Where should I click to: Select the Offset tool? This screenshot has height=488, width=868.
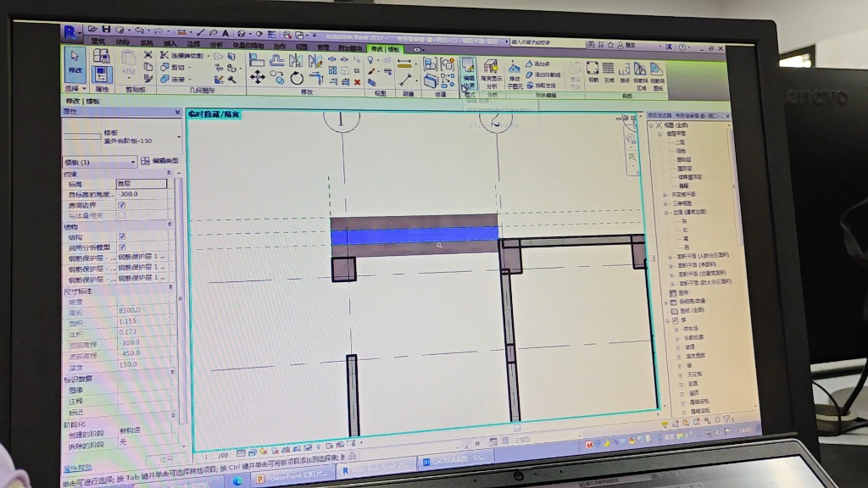click(277, 60)
